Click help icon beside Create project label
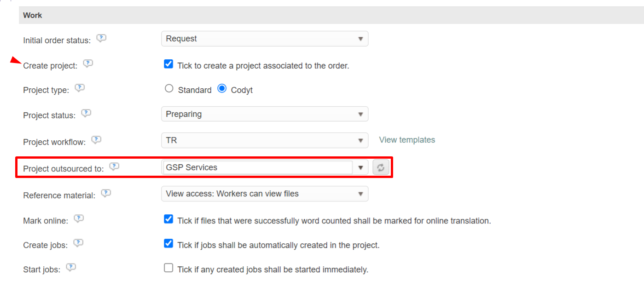The width and height of the screenshot is (644, 281). (x=88, y=64)
